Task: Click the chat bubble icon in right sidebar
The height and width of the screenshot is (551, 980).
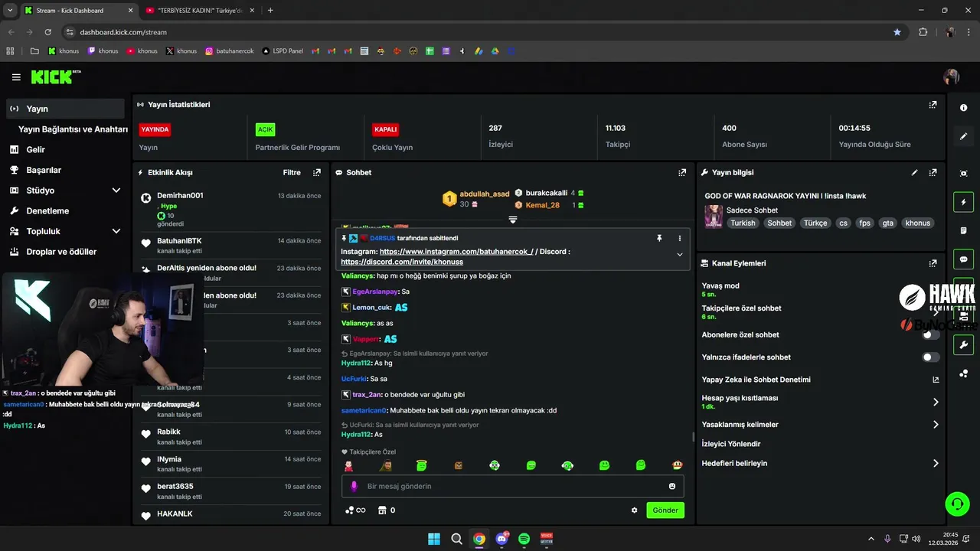Action: pos(964,259)
